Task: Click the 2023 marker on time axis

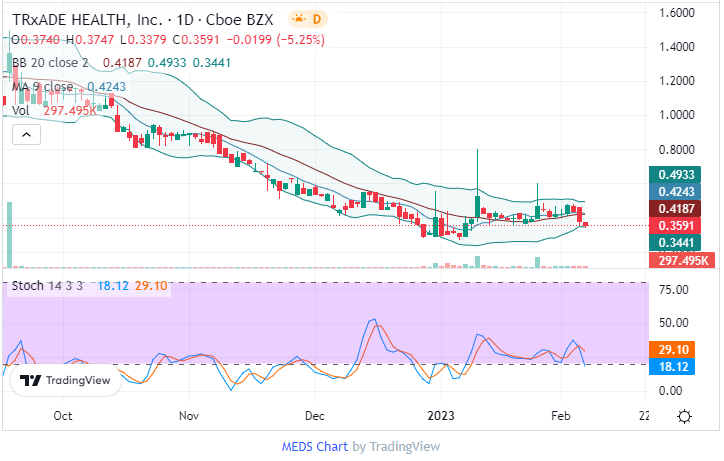Action: 441,415
